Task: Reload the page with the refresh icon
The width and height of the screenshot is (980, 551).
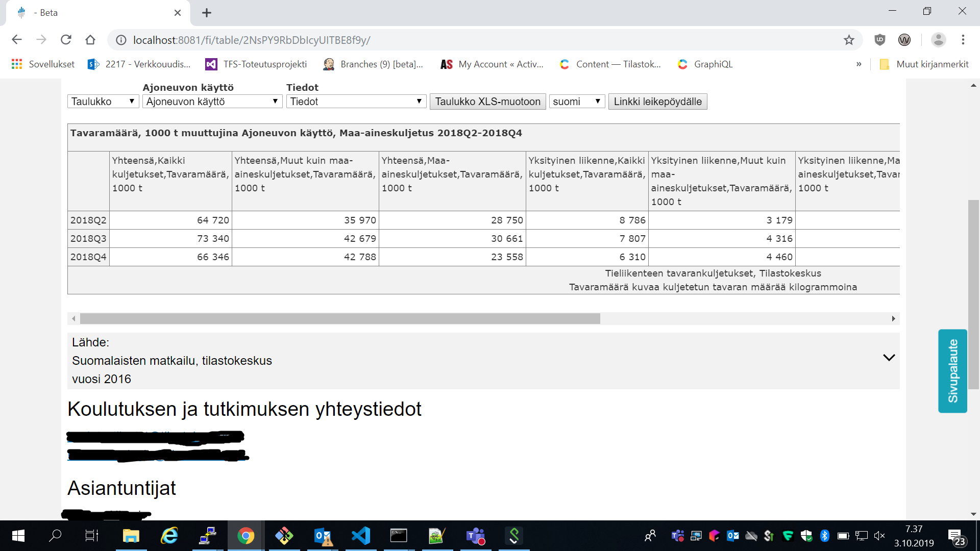Action: pos(66,40)
